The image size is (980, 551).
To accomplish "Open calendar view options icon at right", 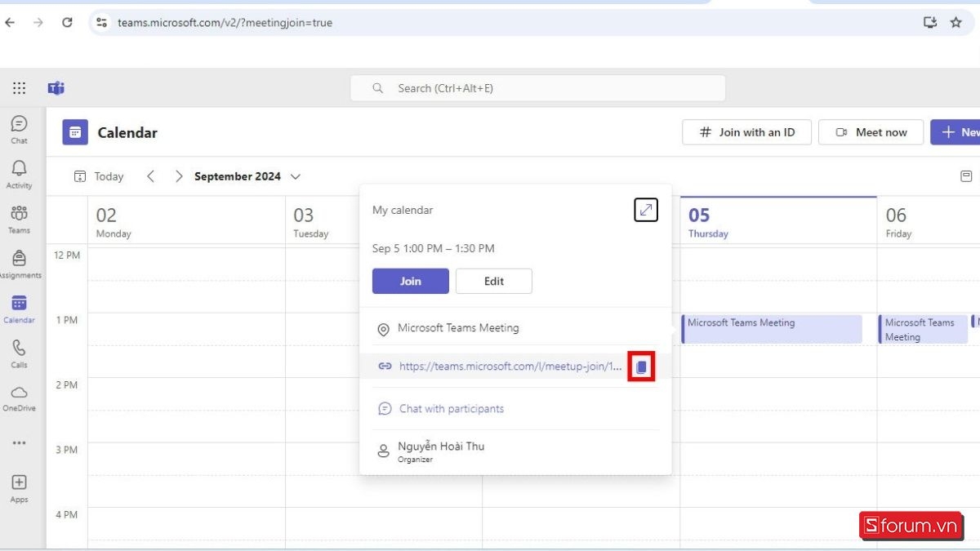I will tap(966, 176).
